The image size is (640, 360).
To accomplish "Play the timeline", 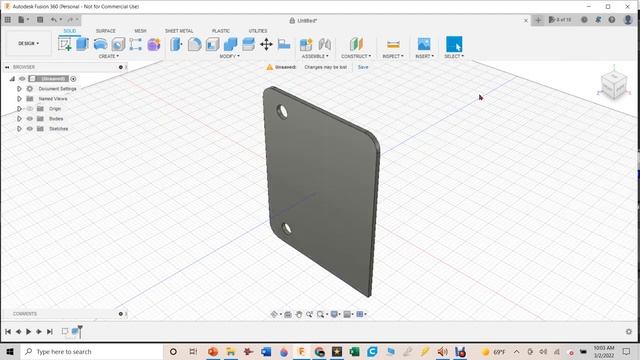I will 29,331.
